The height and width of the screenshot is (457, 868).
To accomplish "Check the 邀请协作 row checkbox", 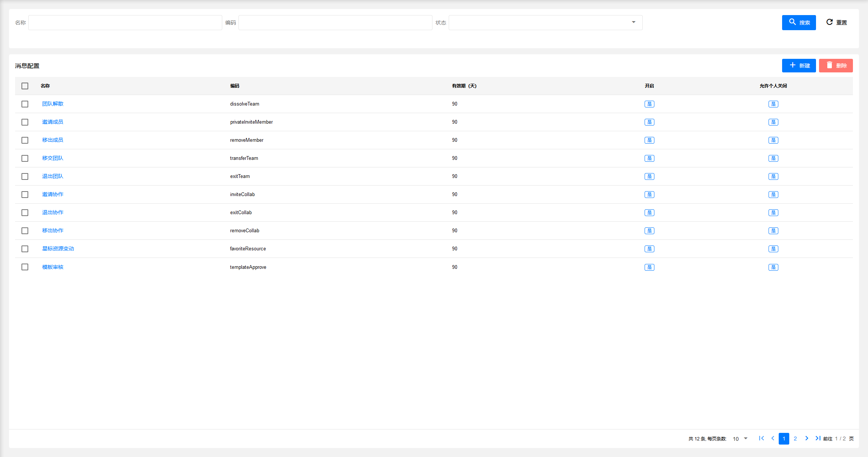I will [x=25, y=195].
